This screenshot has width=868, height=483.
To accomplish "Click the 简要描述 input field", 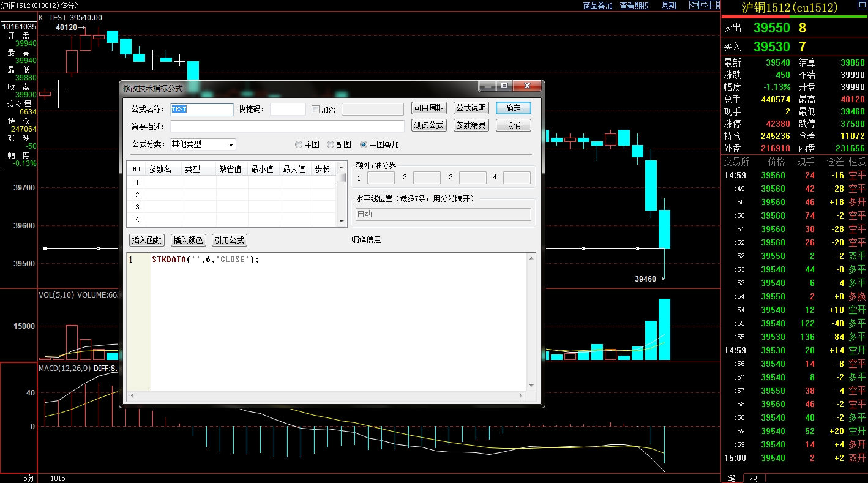I will coord(287,127).
